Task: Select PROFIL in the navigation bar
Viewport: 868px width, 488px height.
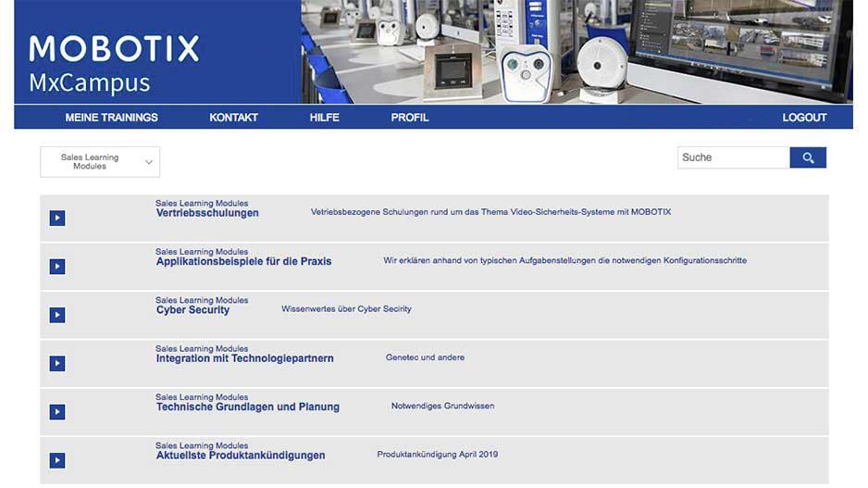Action: pyautogui.click(x=410, y=118)
